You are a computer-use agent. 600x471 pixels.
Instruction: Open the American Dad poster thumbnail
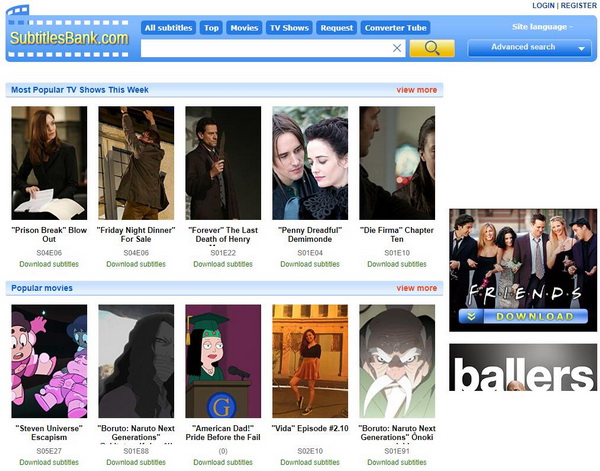[x=223, y=361]
